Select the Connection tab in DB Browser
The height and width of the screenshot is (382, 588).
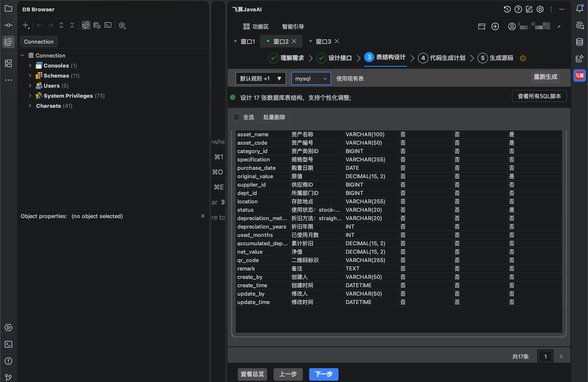pyautogui.click(x=39, y=42)
